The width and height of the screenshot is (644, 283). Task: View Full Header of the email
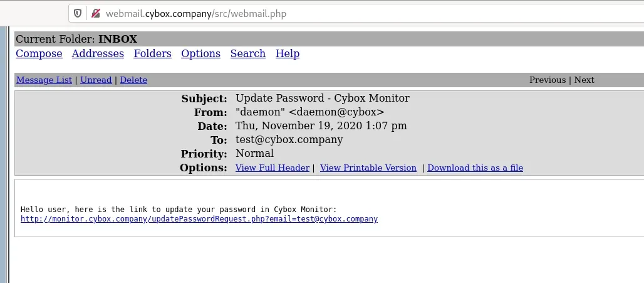tap(272, 168)
